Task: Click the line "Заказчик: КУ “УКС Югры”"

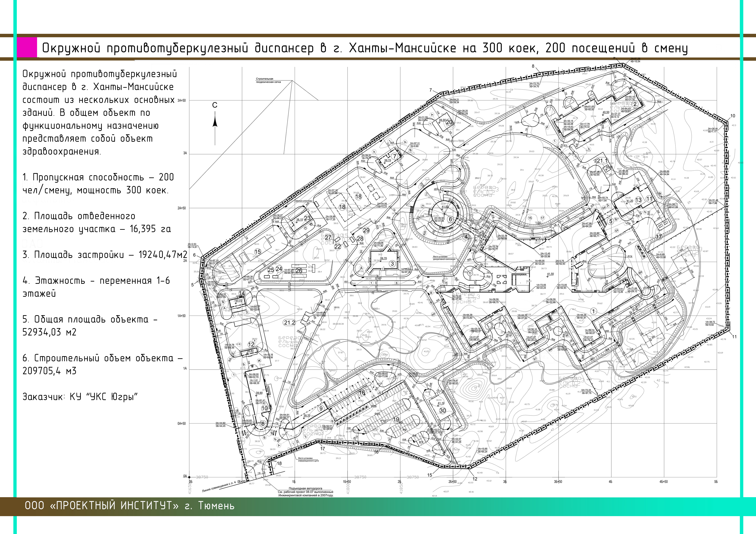Action: coord(80,397)
